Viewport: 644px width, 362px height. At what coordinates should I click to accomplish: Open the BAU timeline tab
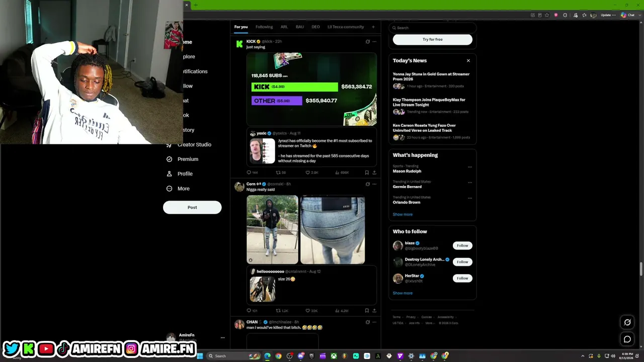(x=300, y=27)
